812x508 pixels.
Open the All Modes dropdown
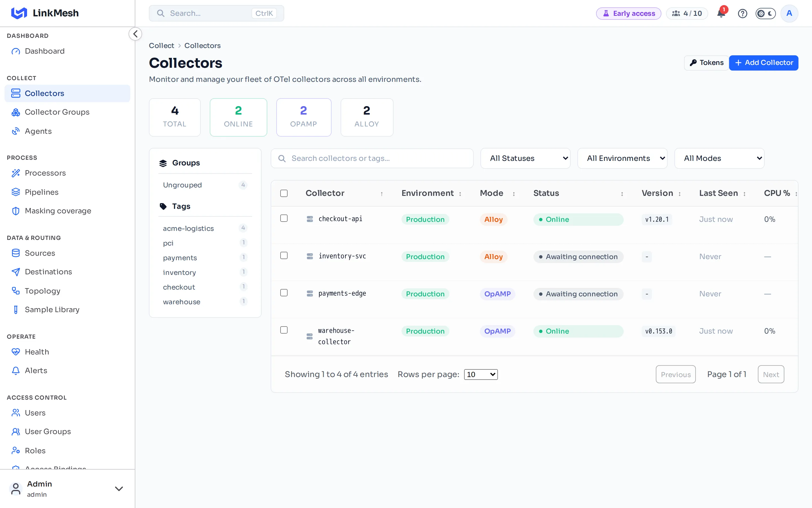(720, 158)
